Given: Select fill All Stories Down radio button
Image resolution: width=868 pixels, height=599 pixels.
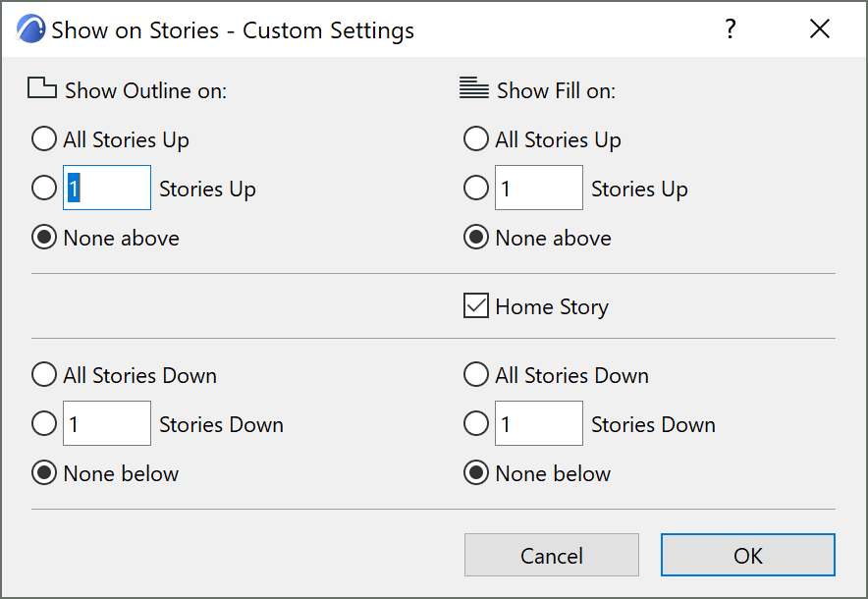Looking at the screenshot, I should click(x=476, y=375).
